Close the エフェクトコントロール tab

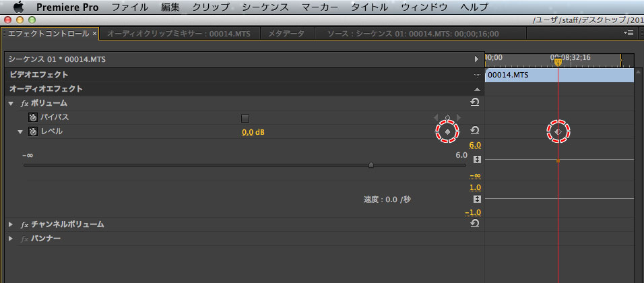tap(94, 34)
